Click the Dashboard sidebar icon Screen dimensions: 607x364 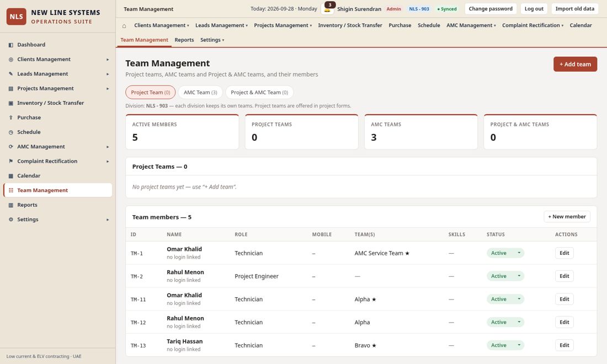point(11,45)
